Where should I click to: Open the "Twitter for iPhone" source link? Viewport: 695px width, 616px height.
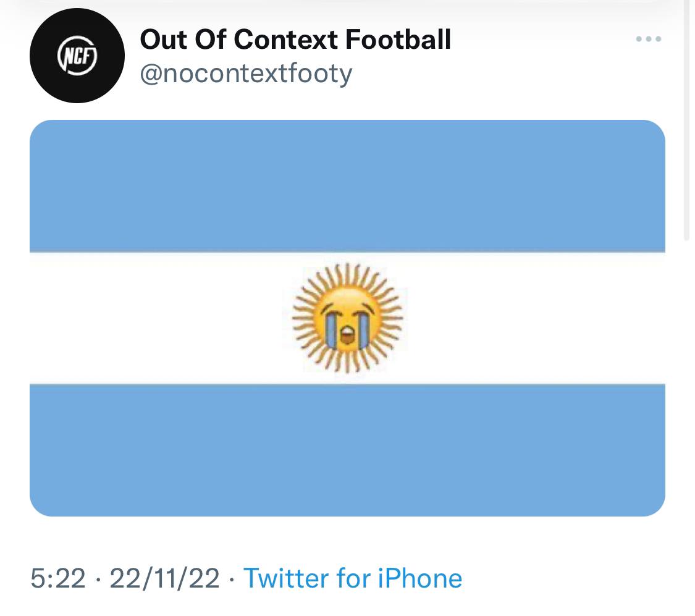[x=353, y=578]
